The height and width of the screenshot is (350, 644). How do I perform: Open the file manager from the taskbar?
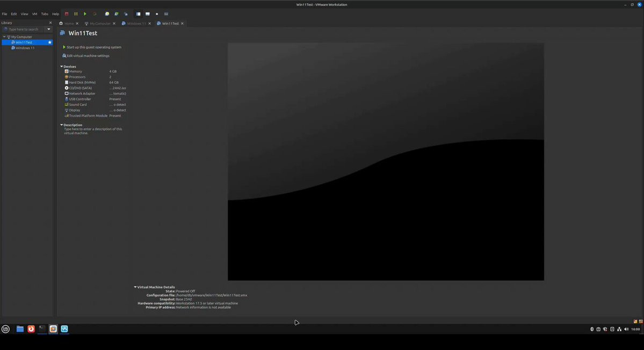[x=20, y=329]
